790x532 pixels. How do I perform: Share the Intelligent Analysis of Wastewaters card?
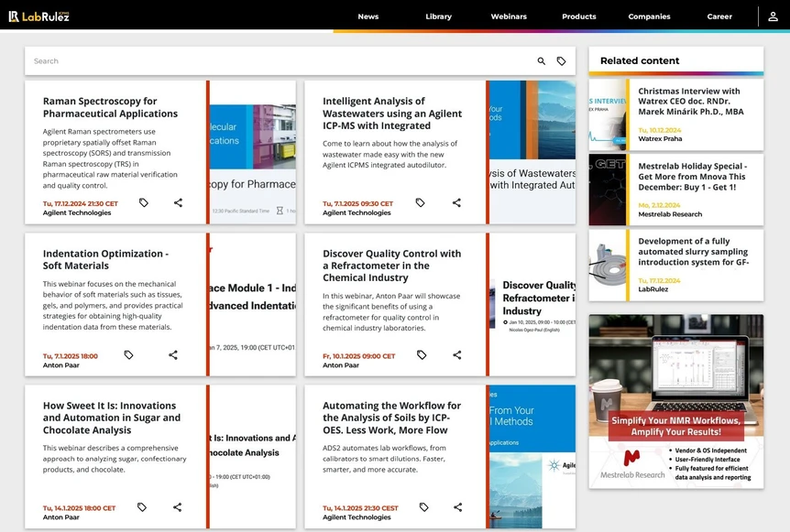(456, 203)
